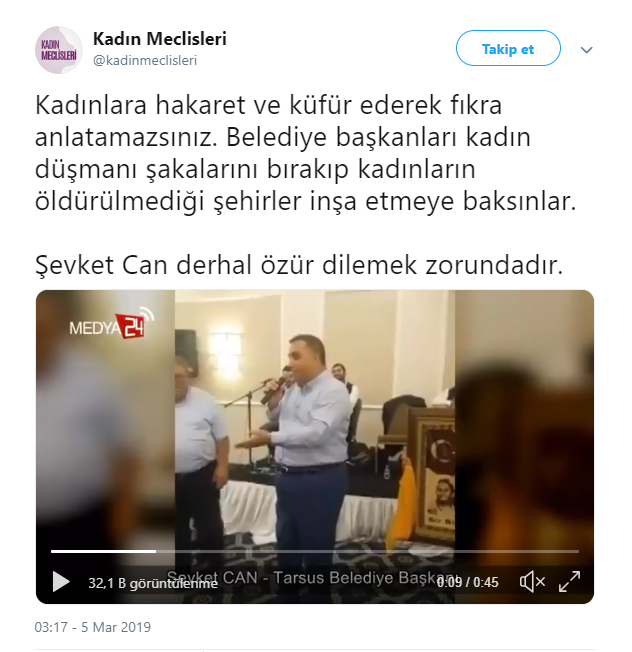Viewport: 632px width, 652px height.
Task: Click the framed portrait inside the video
Action: [x=430, y=474]
